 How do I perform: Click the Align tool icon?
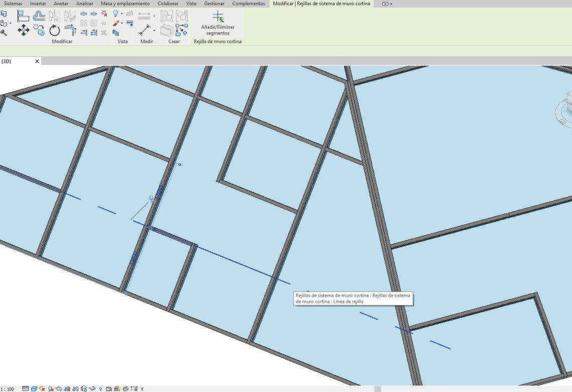[x=23, y=16]
